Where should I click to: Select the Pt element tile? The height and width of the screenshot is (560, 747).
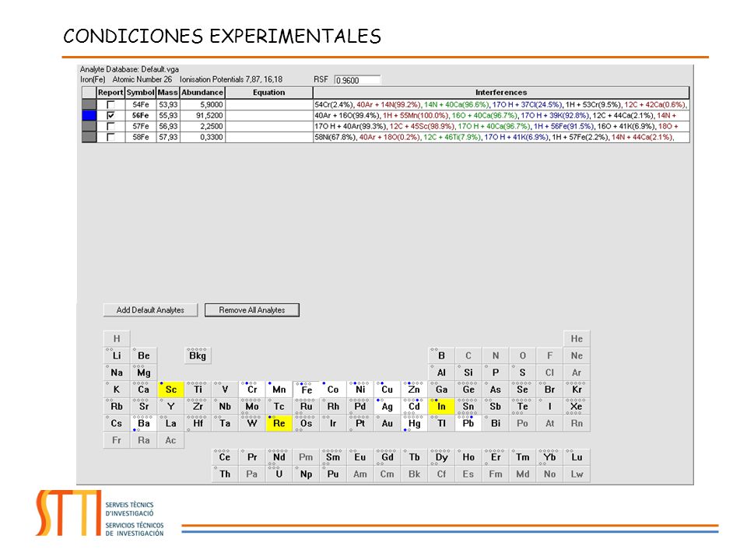(x=360, y=423)
